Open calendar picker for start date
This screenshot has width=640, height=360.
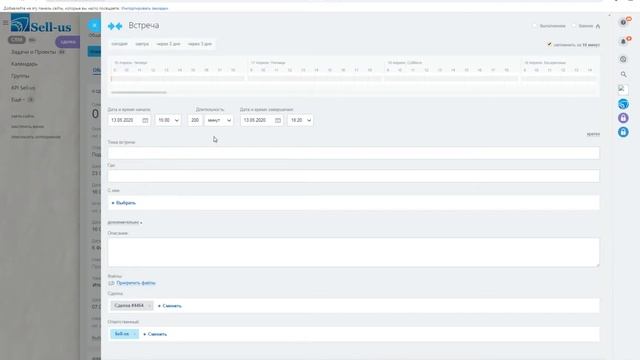pos(145,120)
